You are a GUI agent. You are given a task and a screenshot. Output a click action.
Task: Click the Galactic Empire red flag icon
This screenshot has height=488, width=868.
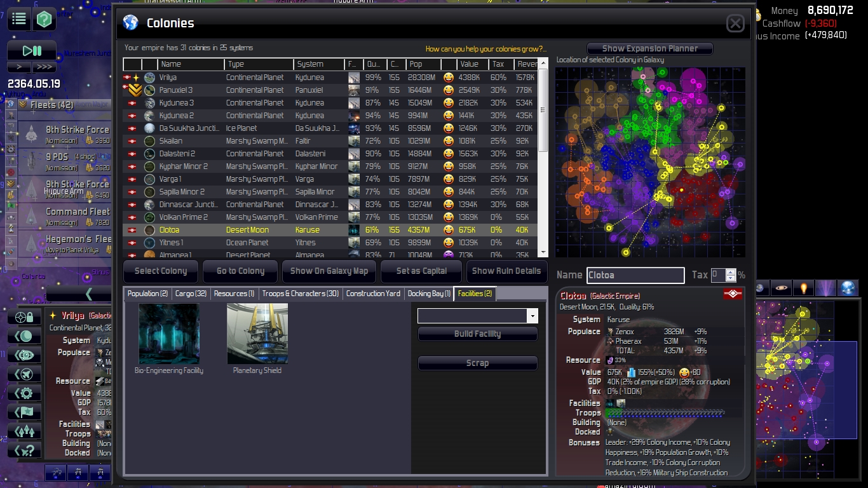[733, 294]
